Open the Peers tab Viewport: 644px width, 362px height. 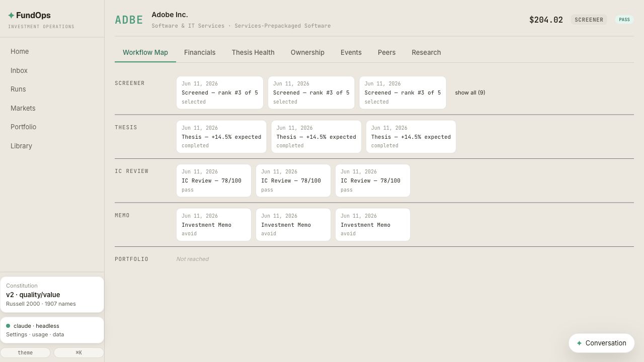(x=387, y=53)
